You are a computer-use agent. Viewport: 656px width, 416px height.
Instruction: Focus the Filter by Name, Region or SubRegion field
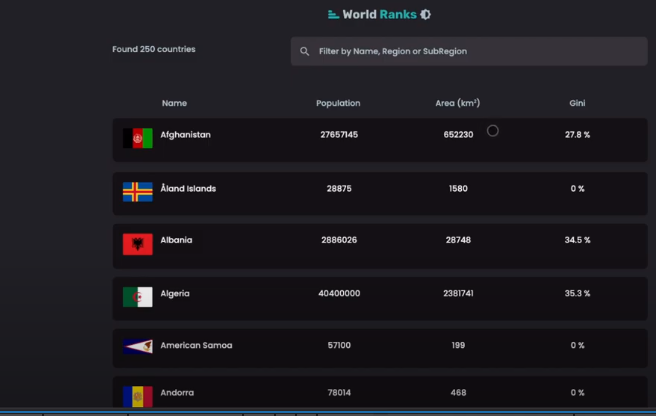469,51
